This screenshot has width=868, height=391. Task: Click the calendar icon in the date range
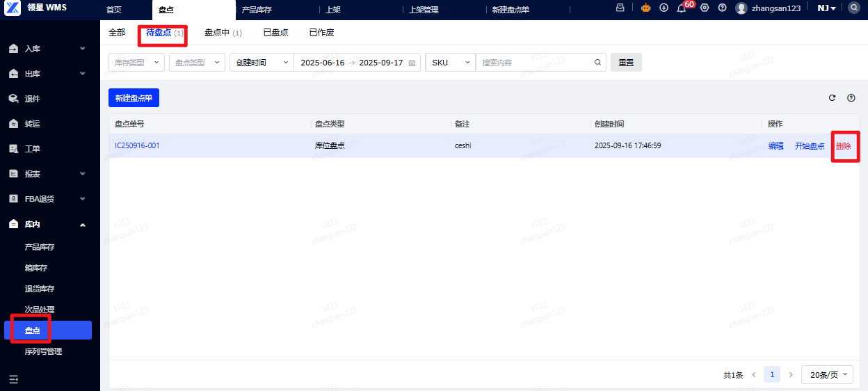tap(412, 63)
